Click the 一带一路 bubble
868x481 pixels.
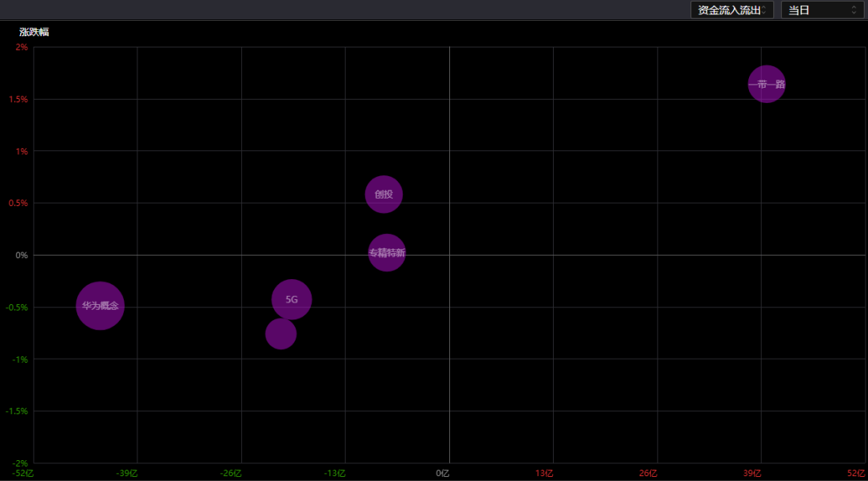(x=767, y=84)
